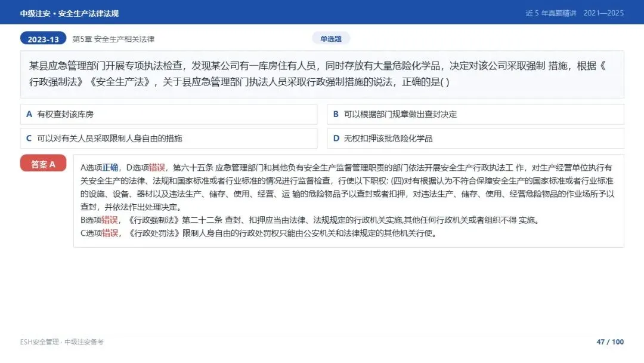
Task: Click the blue 正确 word in explanation
Action: pyautogui.click(x=110, y=167)
